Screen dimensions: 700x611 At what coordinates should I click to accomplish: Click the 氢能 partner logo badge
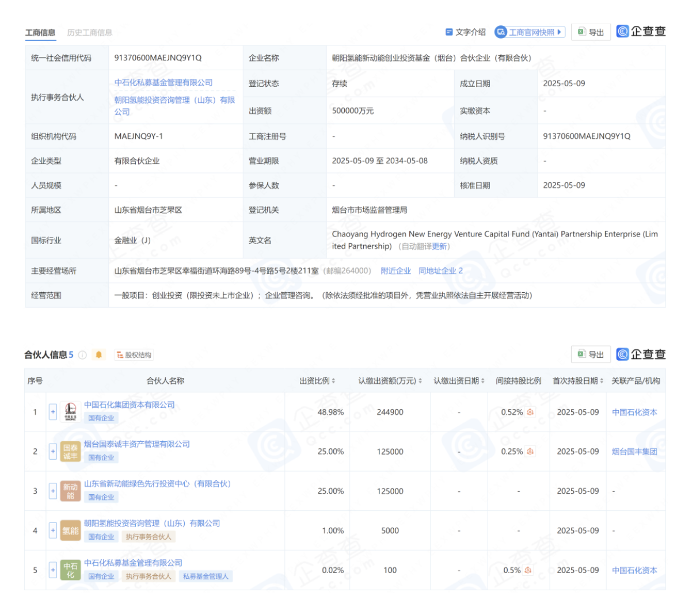click(x=70, y=531)
